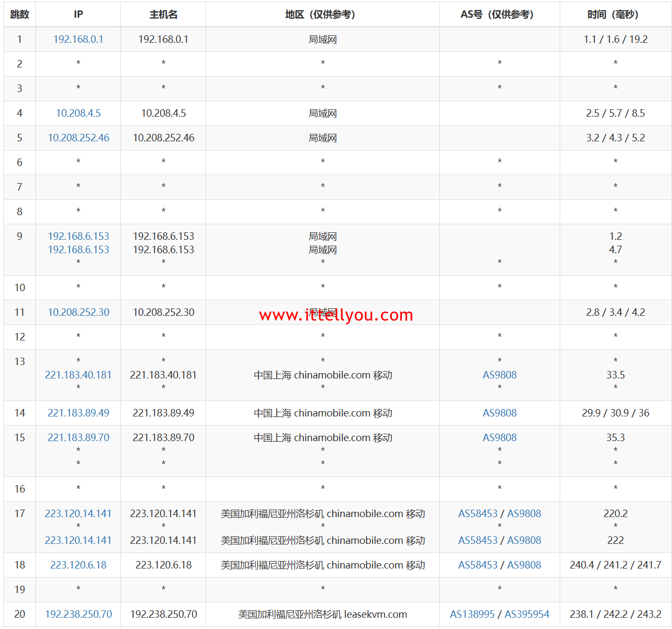
Task: Open the IP link 221.183.89.49
Action: [x=78, y=413]
